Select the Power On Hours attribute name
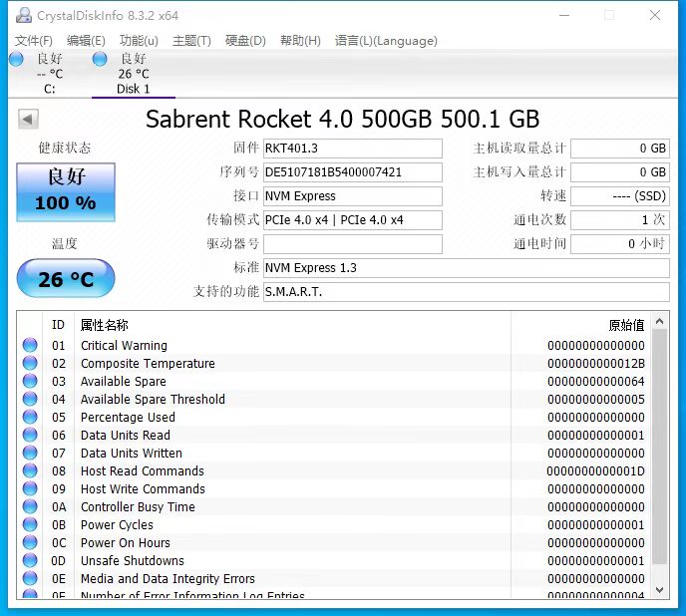This screenshot has width=686, height=616. [x=125, y=543]
